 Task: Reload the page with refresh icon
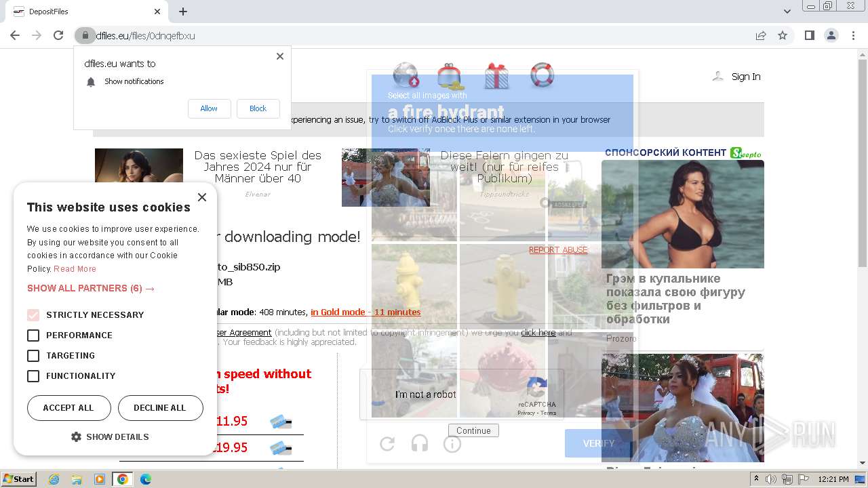pyautogui.click(x=58, y=35)
